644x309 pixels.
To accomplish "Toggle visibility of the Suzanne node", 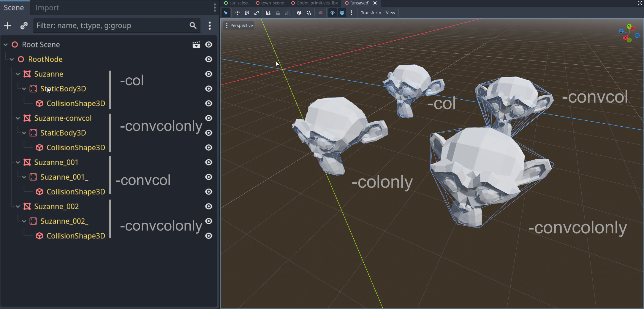I will 209,74.
